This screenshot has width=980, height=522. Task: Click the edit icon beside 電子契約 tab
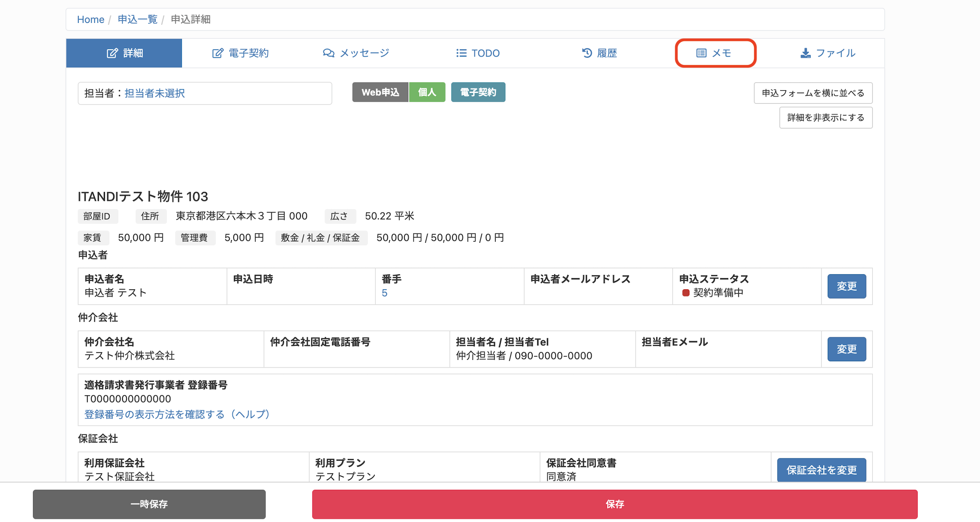coord(218,53)
